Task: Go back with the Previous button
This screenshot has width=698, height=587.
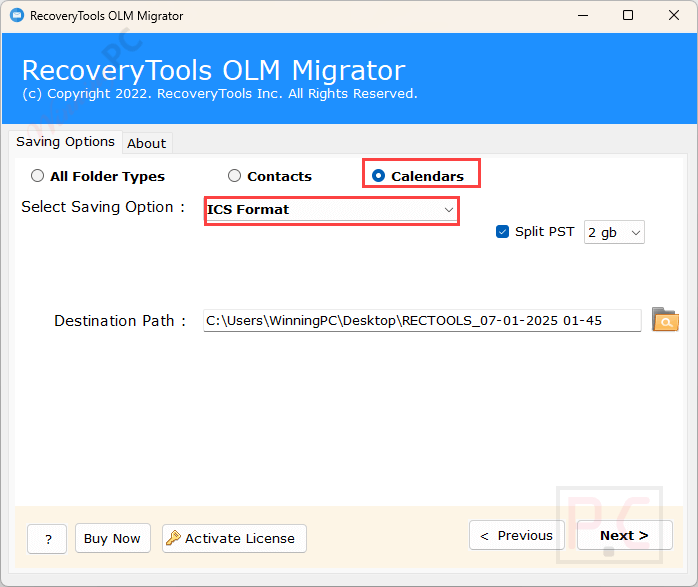Action: [517, 535]
